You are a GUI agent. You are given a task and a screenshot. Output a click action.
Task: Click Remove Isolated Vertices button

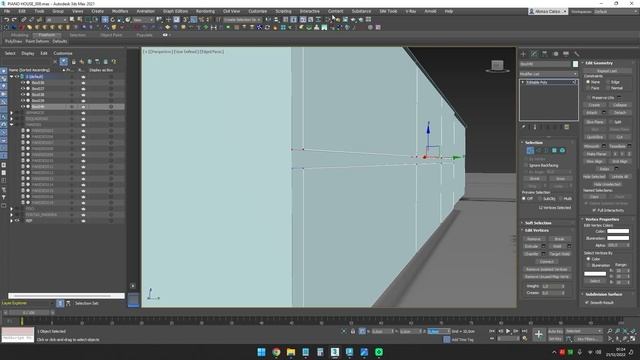(547, 269)
